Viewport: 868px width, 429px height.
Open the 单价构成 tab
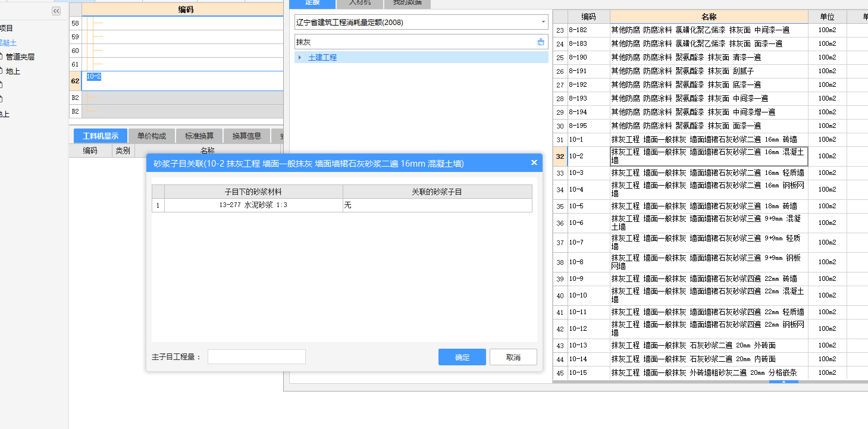tap(152, 136)
